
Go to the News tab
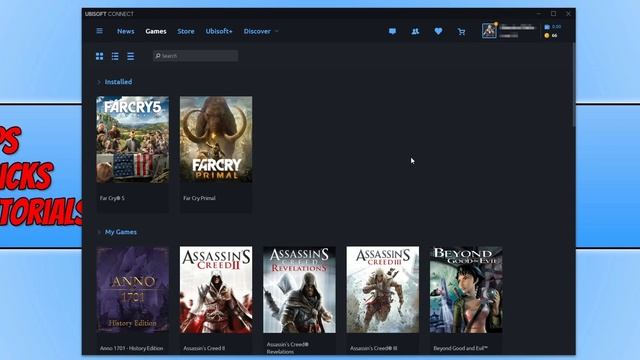pyautogui.click(x=125, y=31)
